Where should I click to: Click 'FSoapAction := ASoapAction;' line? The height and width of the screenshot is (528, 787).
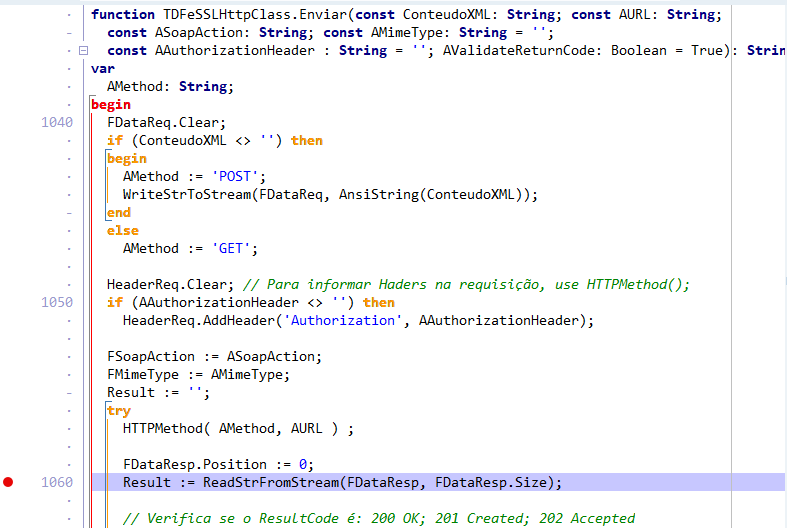click(x=214, y=357)
